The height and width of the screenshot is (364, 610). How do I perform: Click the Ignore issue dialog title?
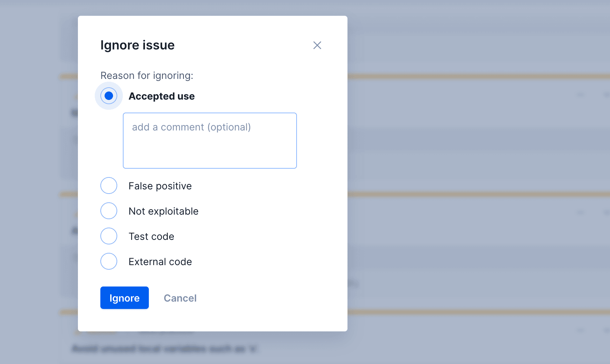pos(137,45)
